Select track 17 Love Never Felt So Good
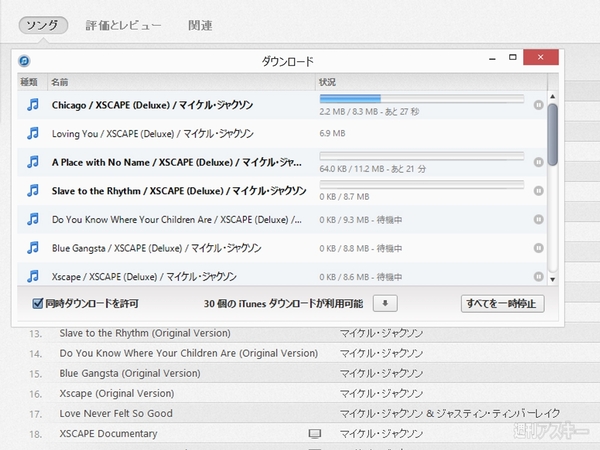 point(116,413)
